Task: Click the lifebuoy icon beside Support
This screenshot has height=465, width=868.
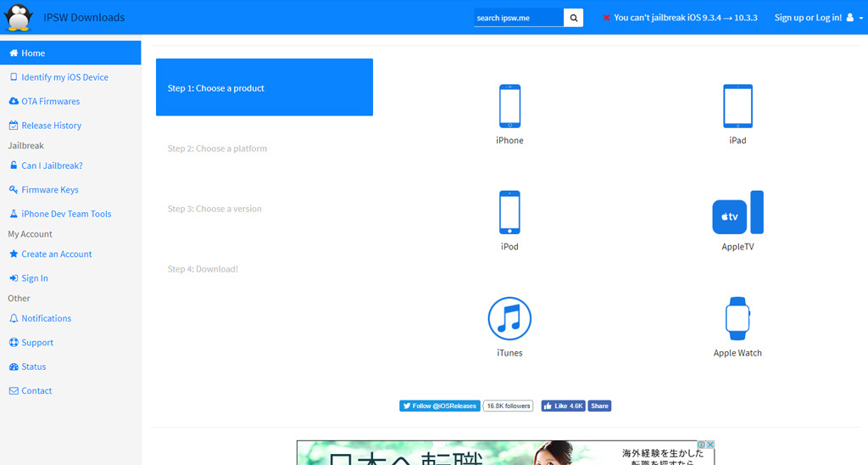Action: 14,343
